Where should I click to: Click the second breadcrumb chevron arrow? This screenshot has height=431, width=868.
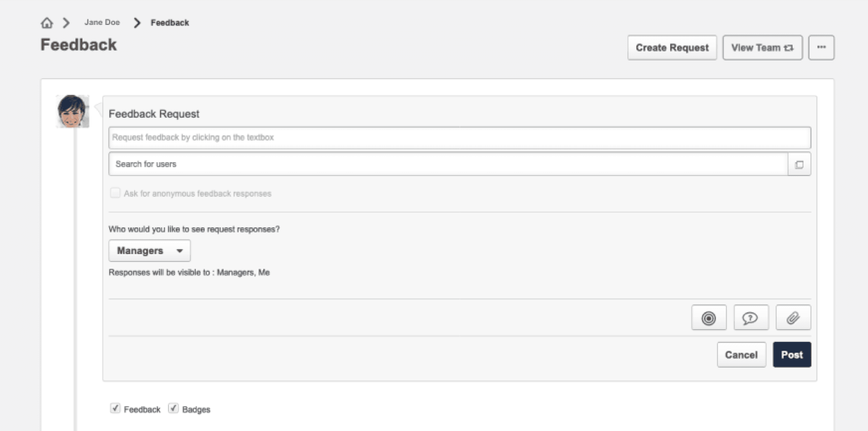137,23
